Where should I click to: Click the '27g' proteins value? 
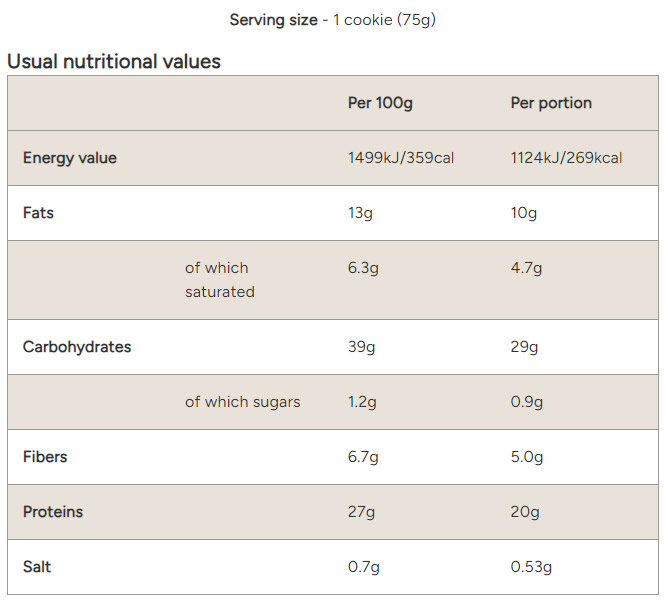pos(361,512)
